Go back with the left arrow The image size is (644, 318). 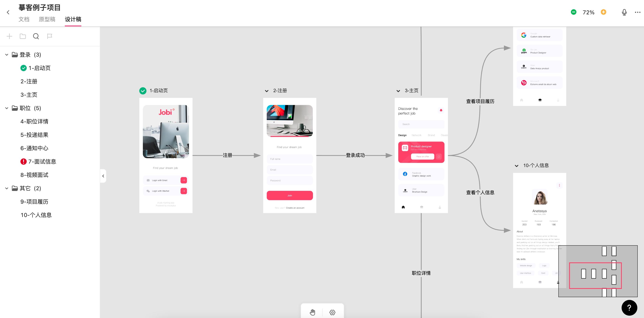[8, 12]
